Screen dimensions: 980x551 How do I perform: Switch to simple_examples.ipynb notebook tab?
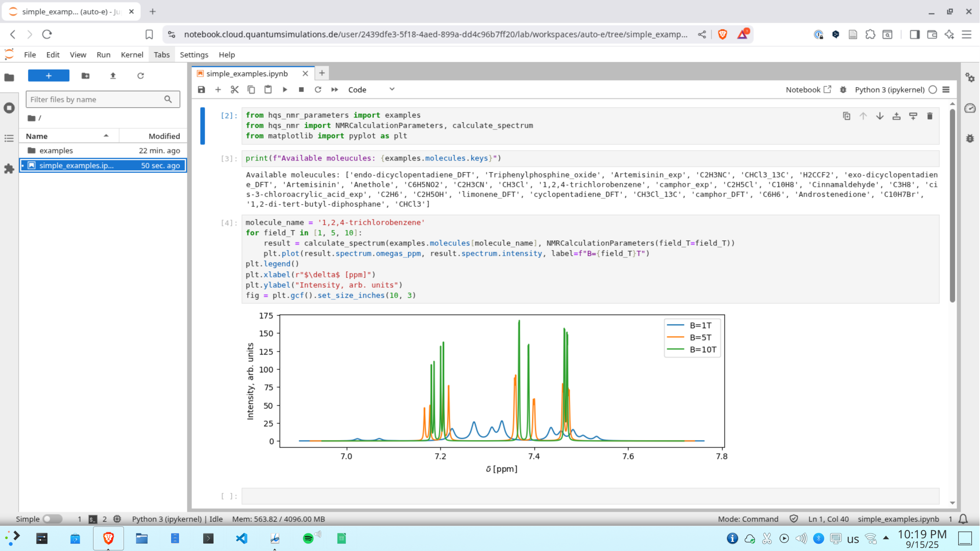[247, 73]
